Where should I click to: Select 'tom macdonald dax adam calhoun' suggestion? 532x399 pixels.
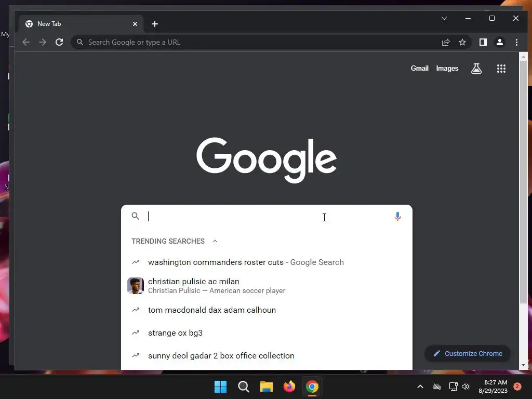pos(267,310)
